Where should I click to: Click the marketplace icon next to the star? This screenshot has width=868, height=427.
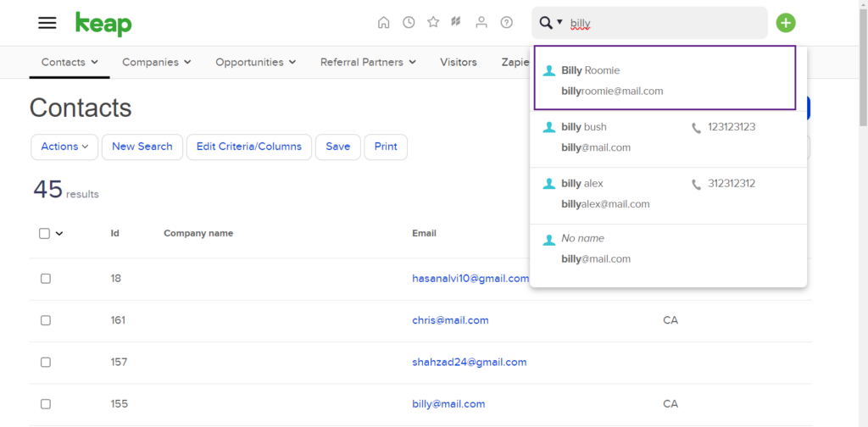(x=456, y=22)
